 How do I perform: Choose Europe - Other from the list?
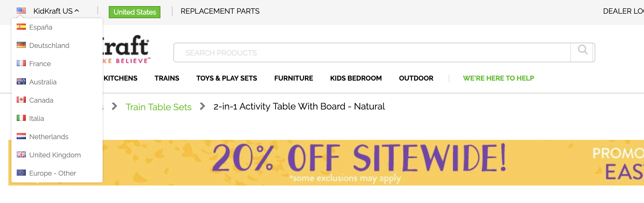click(52, 173)
